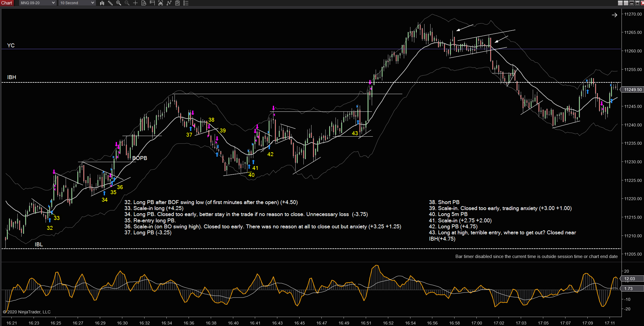Click the yellow 43 trade marker

click(x=355, y=133)
